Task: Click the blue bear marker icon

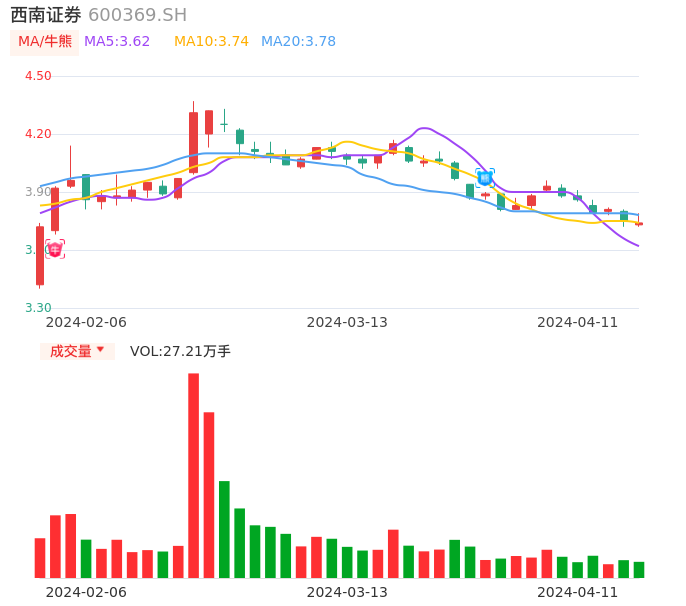Action: (485, 178)
